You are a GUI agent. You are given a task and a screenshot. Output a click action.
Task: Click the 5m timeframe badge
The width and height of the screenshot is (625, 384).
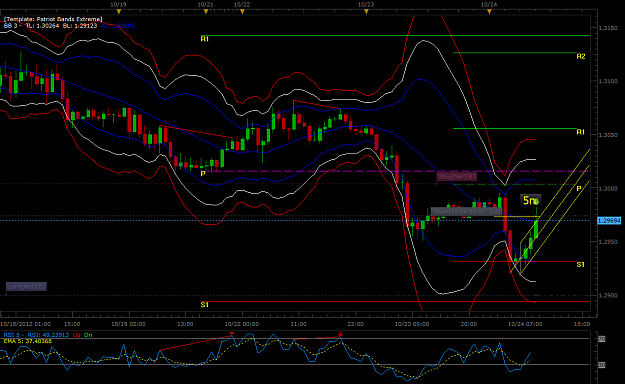pos(530,200)
